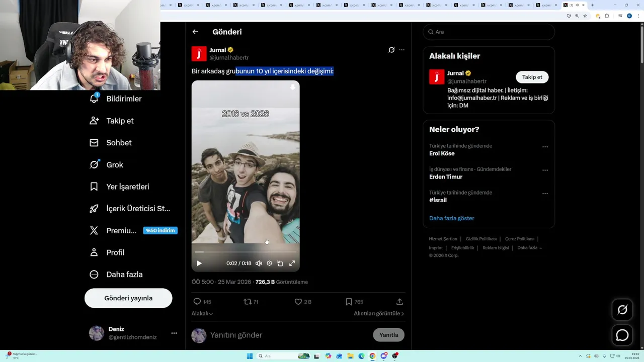Open Windows Start menu
The height and width of the screenshot is (362, 644).
point(250,356)
